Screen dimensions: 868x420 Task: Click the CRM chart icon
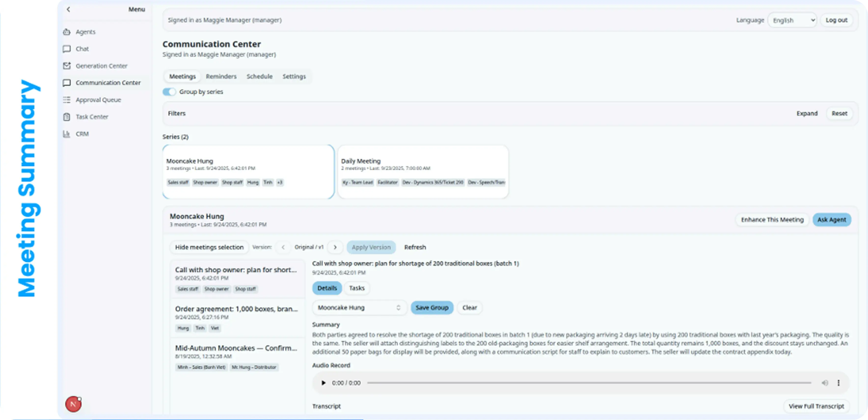point(67,134)
